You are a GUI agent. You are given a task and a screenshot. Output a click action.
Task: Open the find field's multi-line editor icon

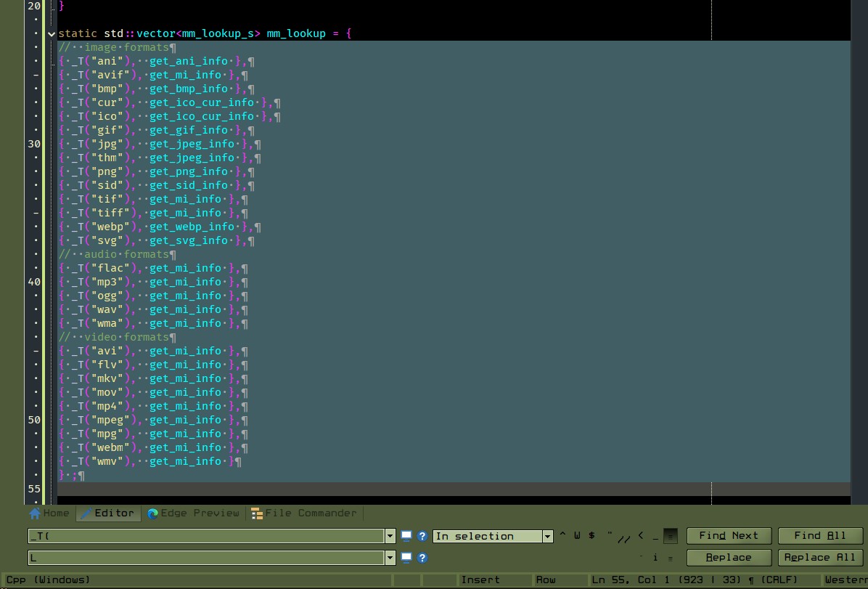click(406, 536)
